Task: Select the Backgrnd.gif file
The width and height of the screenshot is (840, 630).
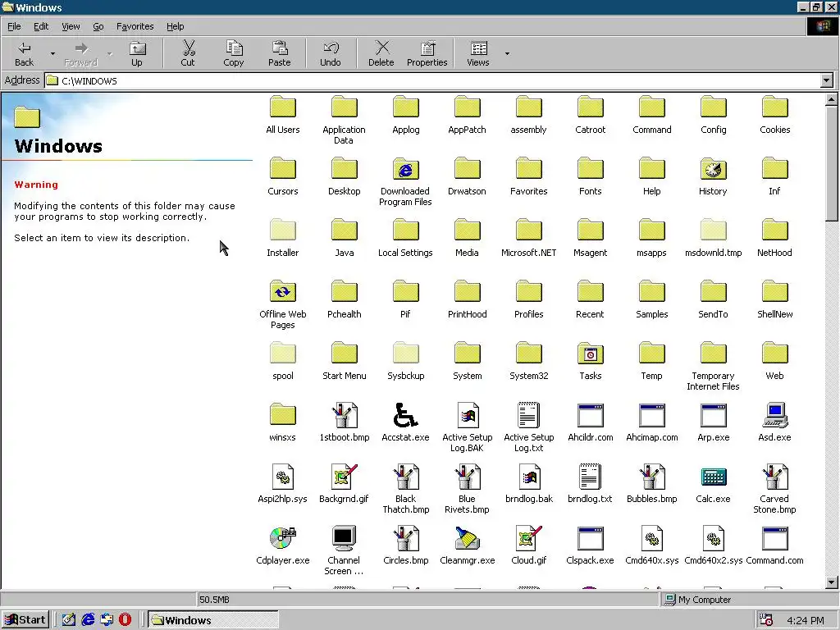Action: pos(344,484)
